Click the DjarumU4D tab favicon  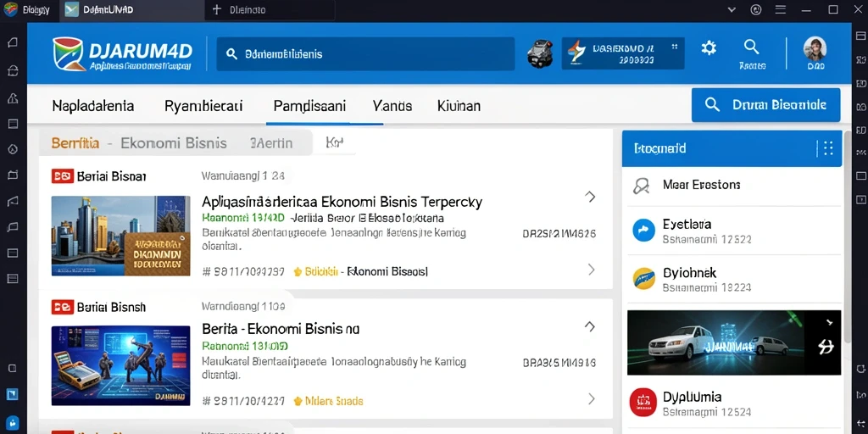[72, 9]
